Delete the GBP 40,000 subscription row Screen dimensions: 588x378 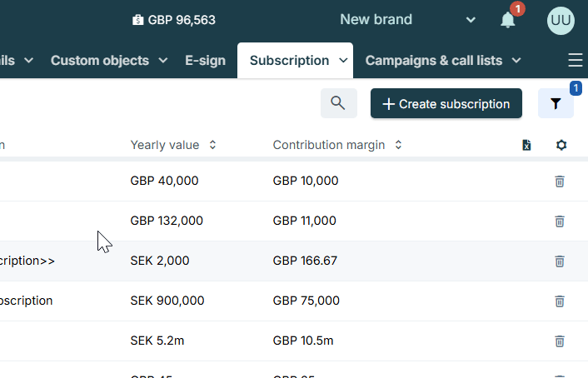pyautogui.click(x=560, y=182)
